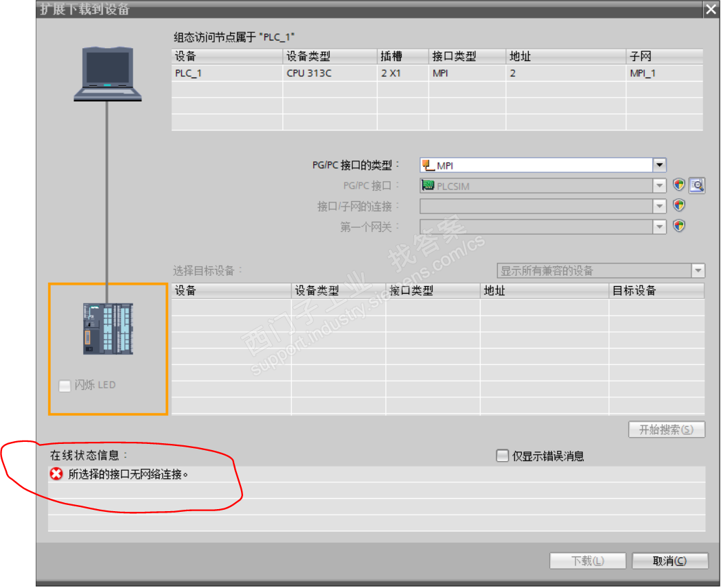The height and width of the screenshot is (588, 721).
Task: Click the MPI cell in 接口类型 column
Action: [467, 73]
